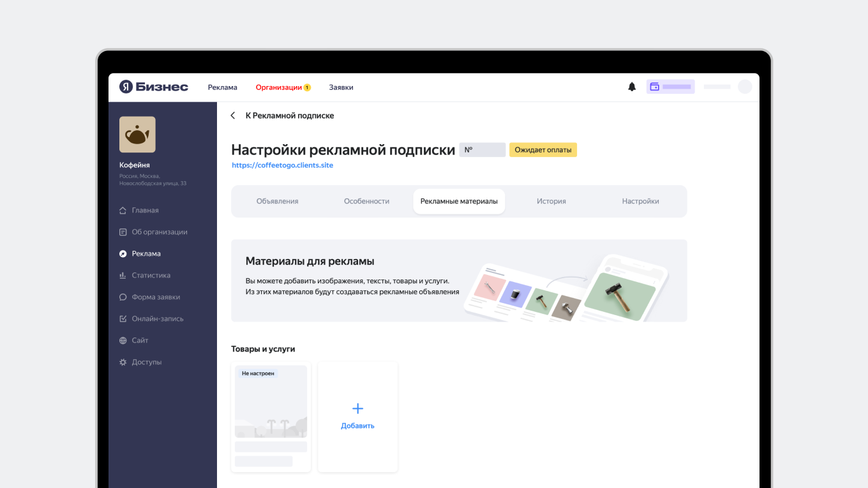Click the Форма заявки speech bubble icon
The width and height of the screenshot is (868, 488).
coord(123,297)
